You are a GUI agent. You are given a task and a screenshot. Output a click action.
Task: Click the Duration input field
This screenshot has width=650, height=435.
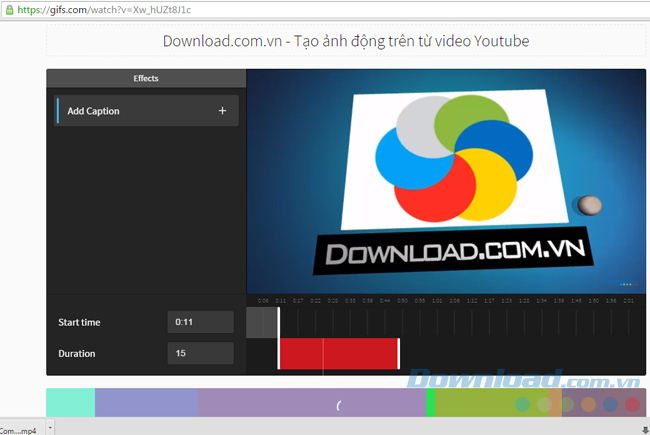200,353
